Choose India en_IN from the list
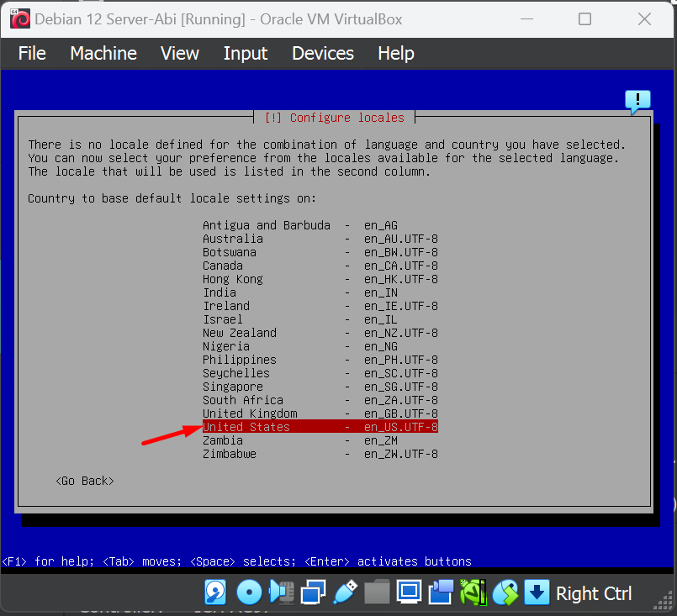 (x=320, y=292)
